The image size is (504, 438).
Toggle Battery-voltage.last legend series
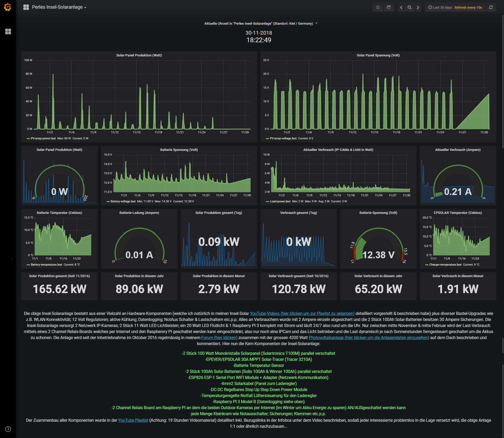coord(123,201)
